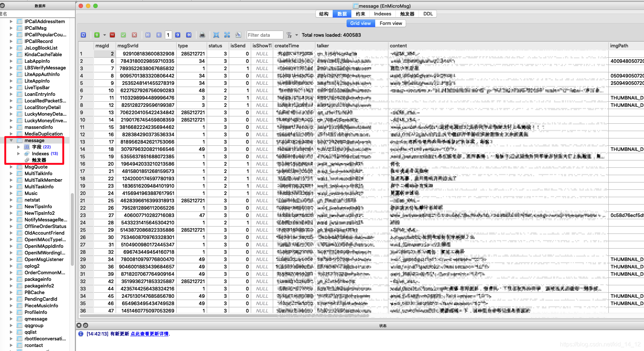Image resolution: width=644 pixels, height=351 pixels.
Task: Expand the Indexes (13) node
Action: click(x=18, y=153)
